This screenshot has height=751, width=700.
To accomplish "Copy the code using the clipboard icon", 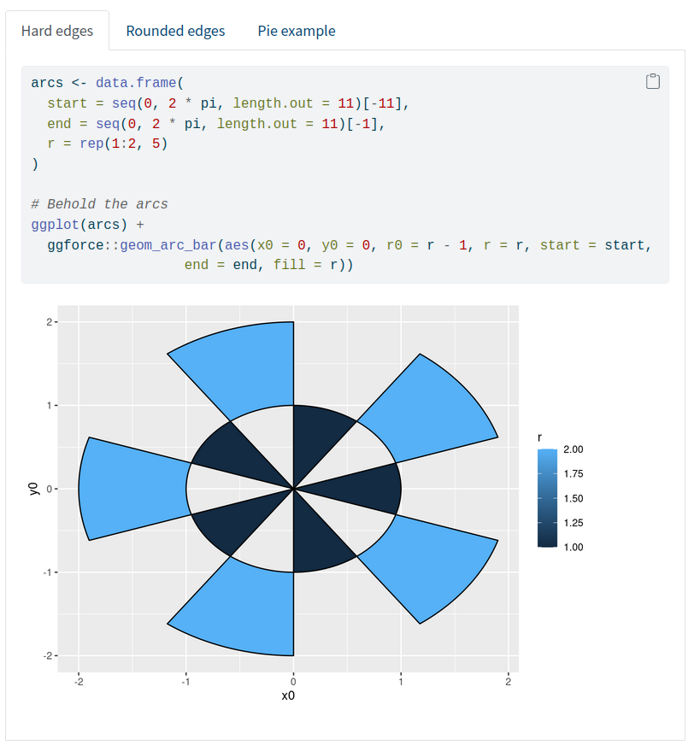I will click(x=652, y=80).
